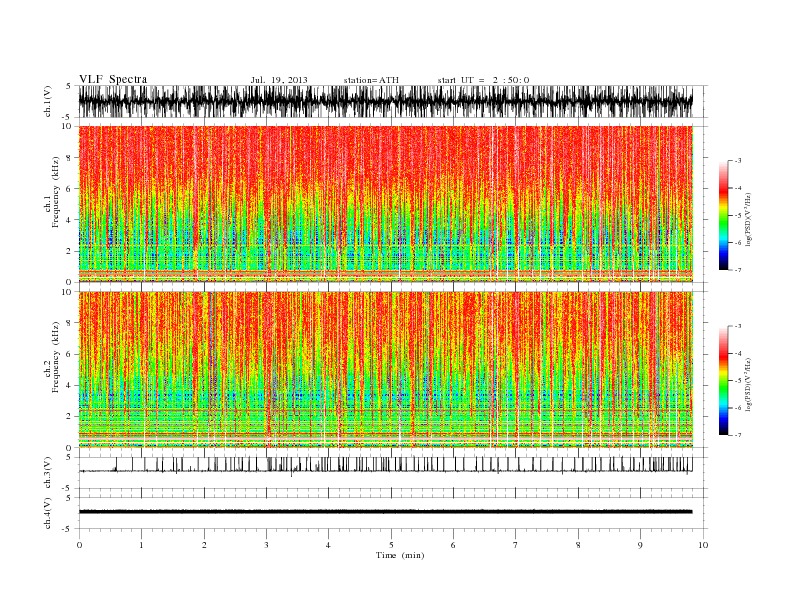Select the "start UT = 2:50:0" header text
792x612 pixels.
pyautogui.click(x=483, y=80)
